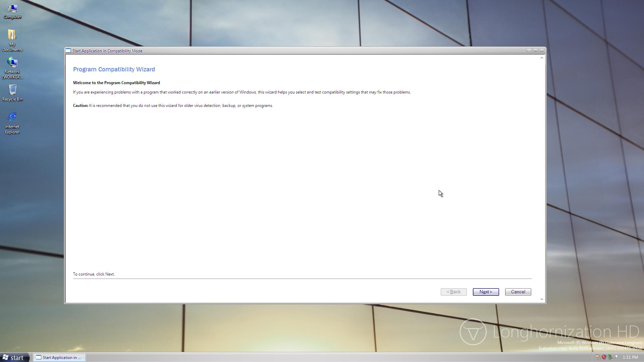Cancel the Program Compatibility Wizard

tap(518, 292)
